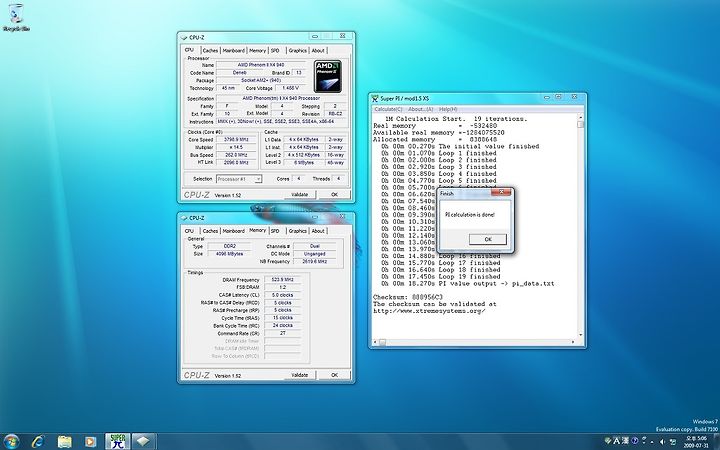Switch to Mainboard tab in top CPU-Z
720x450 pixels.
[234, 51]
